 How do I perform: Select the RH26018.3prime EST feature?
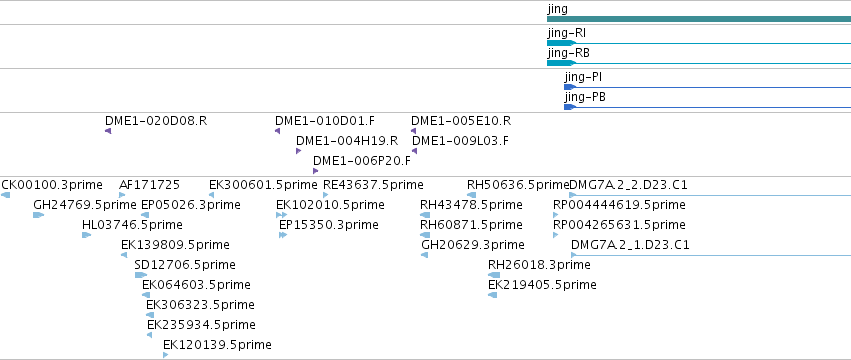pyautogui.click(x=494, y=275)
